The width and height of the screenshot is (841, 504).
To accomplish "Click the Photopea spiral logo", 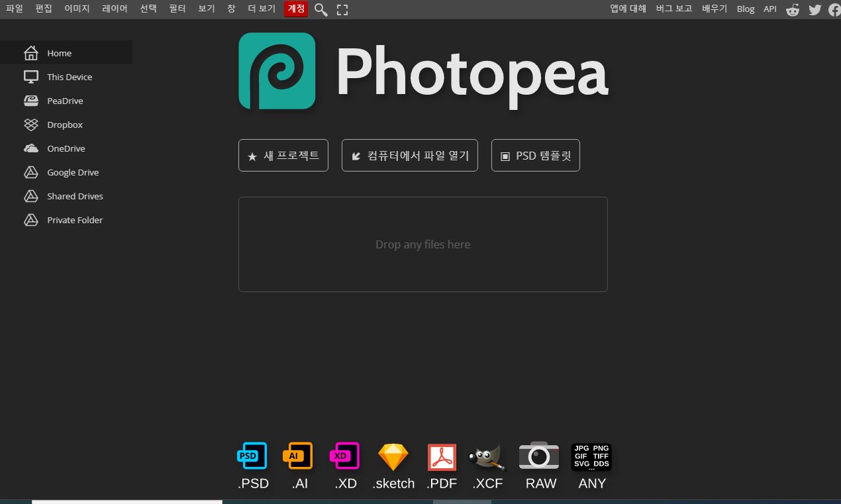I will [277, 71].
